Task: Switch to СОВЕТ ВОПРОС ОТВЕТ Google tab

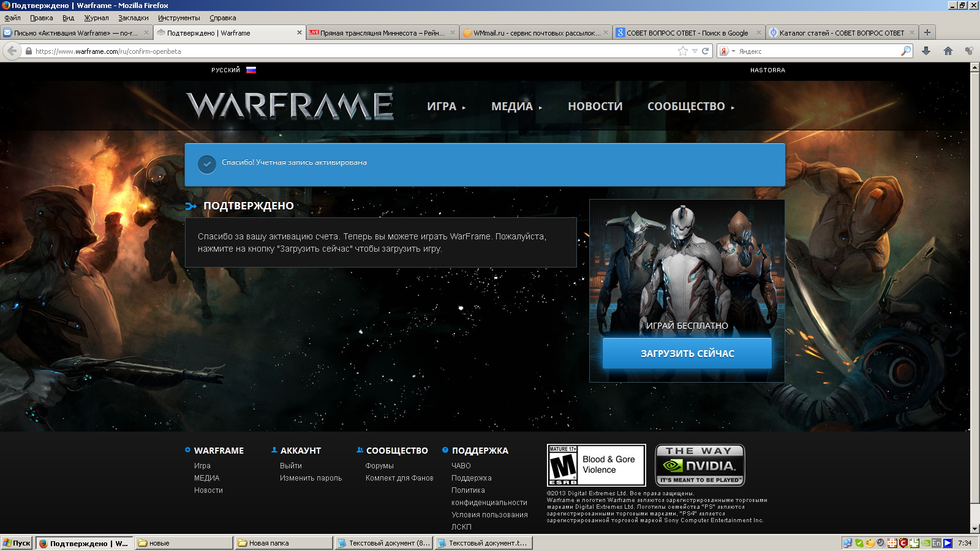Action: [x=688, y=33]
